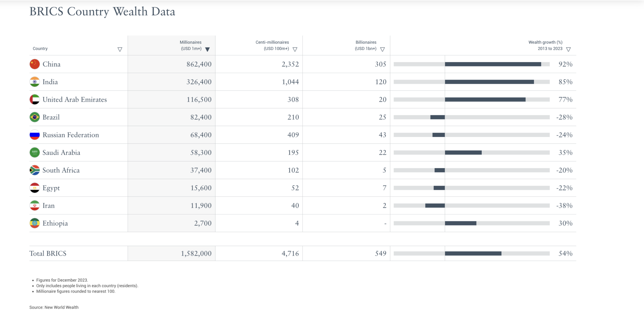Select the Egypt country name

pos(51,188)
